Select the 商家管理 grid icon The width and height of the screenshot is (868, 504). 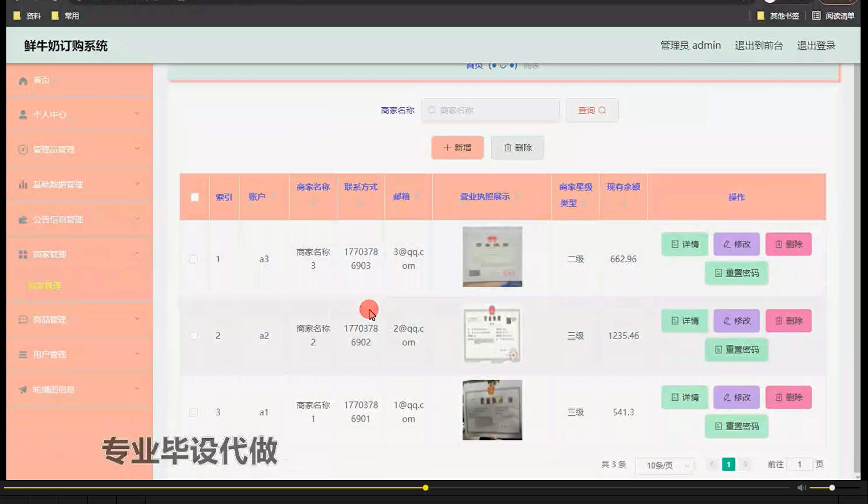point(22,254)
